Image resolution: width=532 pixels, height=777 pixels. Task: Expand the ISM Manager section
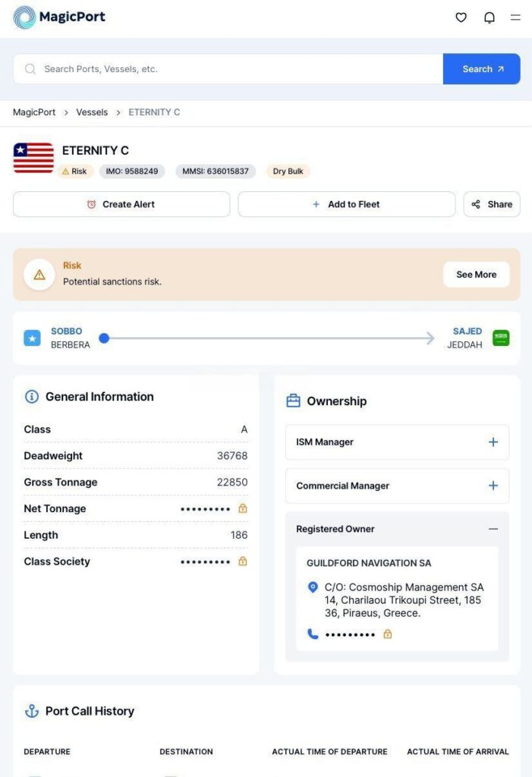coord(397,442)
